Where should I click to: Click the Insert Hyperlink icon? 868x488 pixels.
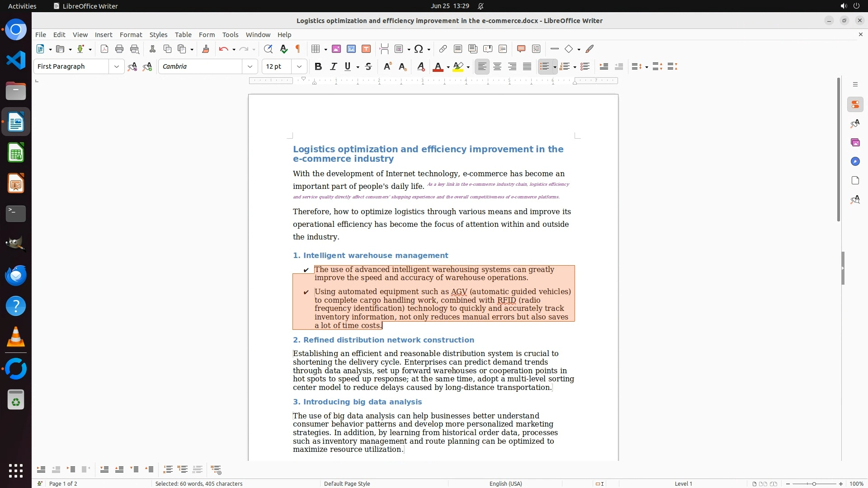[443, 49]
